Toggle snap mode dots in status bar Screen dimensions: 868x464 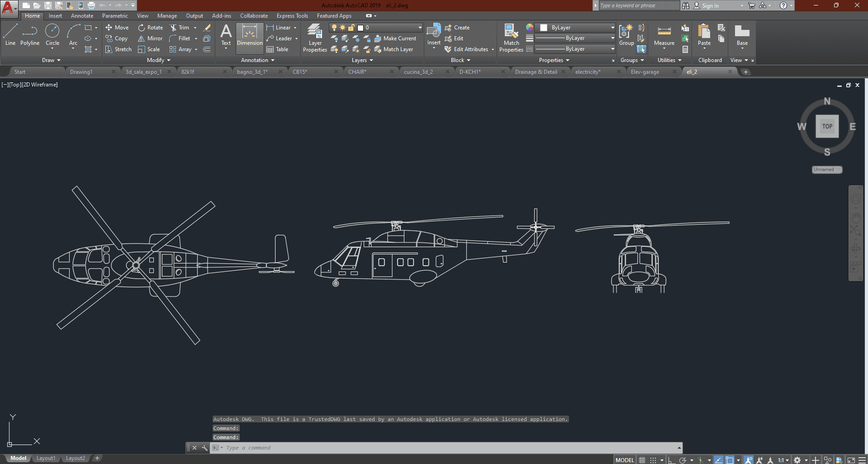[653, 460]
